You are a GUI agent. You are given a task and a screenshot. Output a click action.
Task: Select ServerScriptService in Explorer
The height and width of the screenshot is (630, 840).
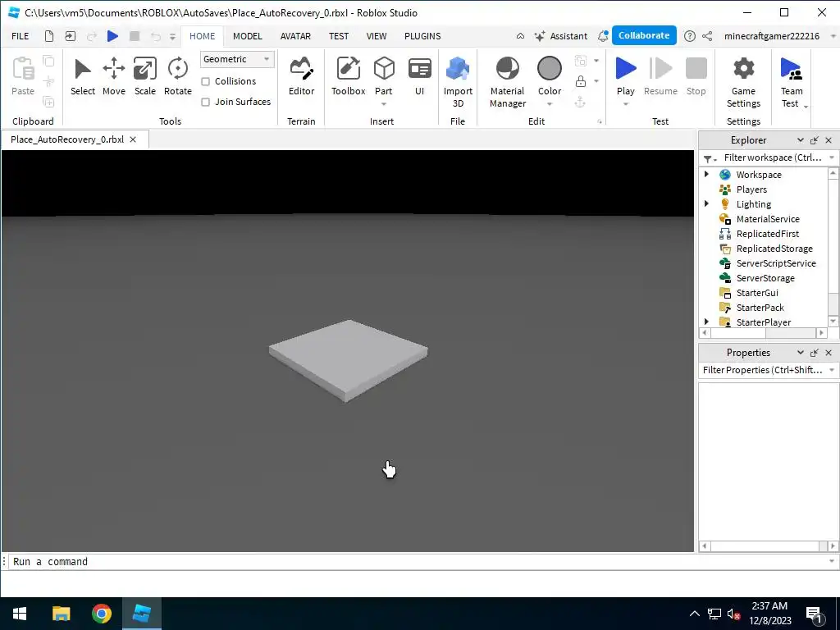[776, 263]
